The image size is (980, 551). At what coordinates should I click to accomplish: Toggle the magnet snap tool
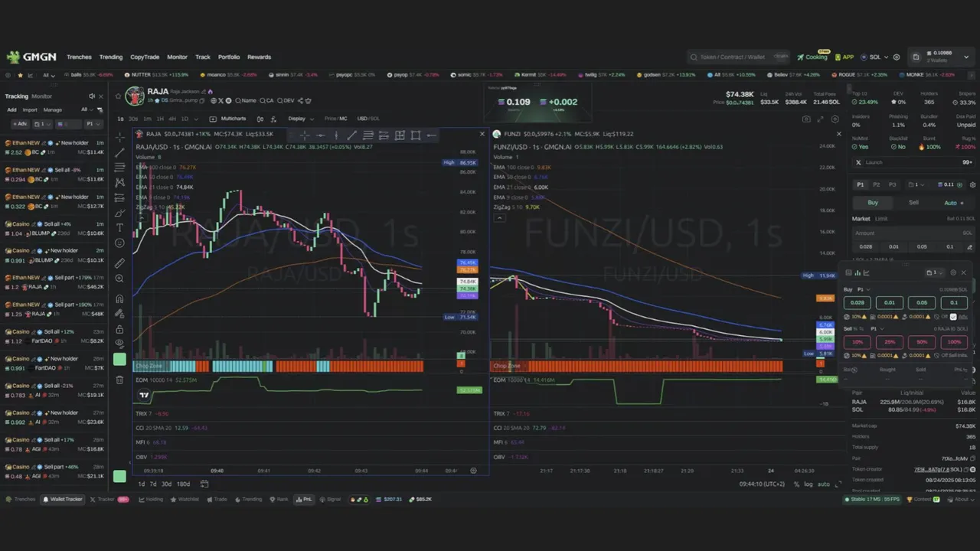coord(119,299)
